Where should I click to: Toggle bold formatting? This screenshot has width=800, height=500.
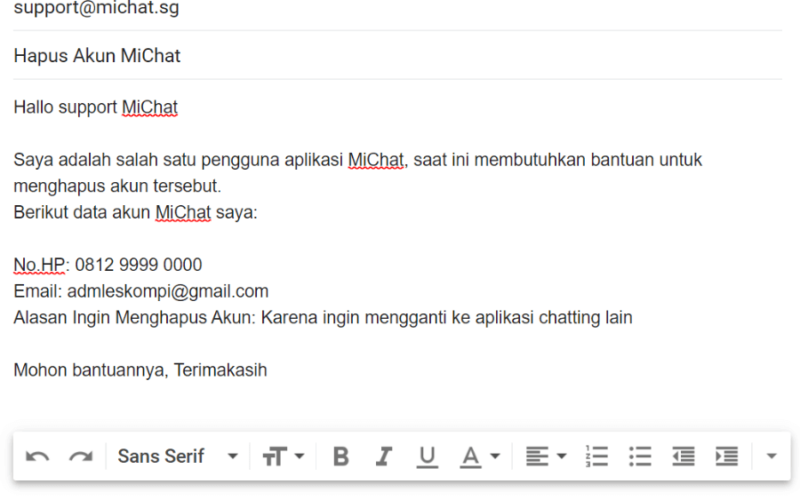[341, 457]
